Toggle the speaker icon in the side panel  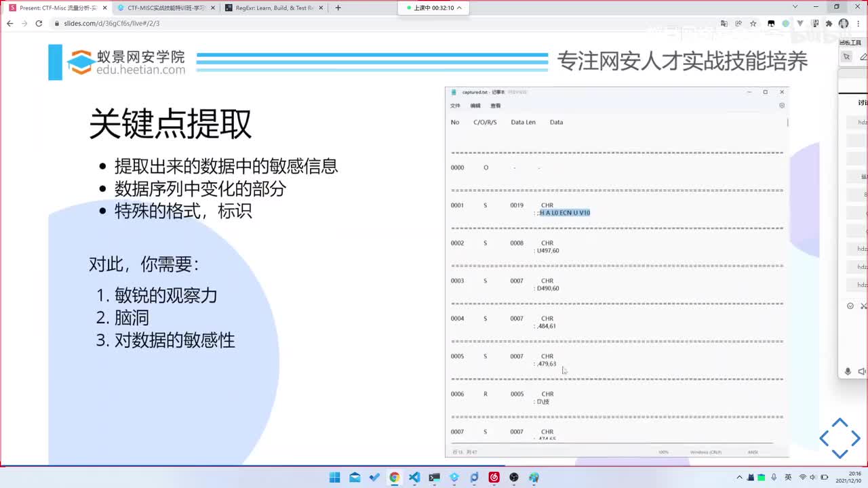pyautogui.click(x=862, y=371)
